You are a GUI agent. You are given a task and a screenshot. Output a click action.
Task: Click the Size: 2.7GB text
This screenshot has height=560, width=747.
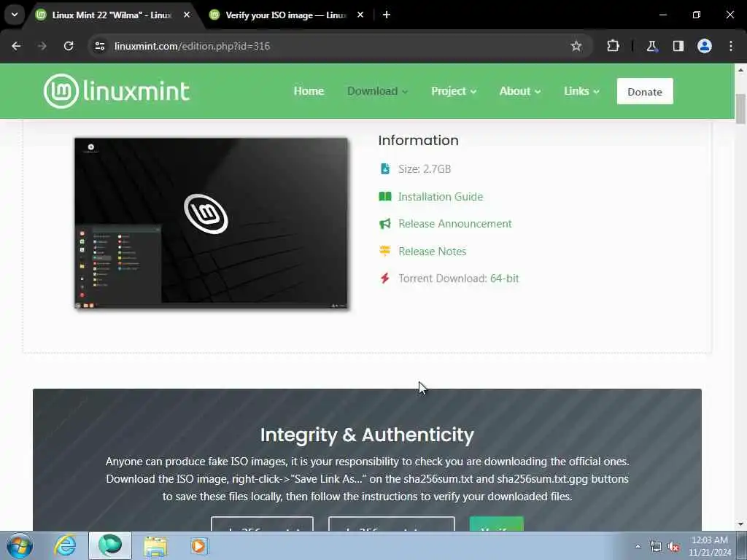[424, 169]
